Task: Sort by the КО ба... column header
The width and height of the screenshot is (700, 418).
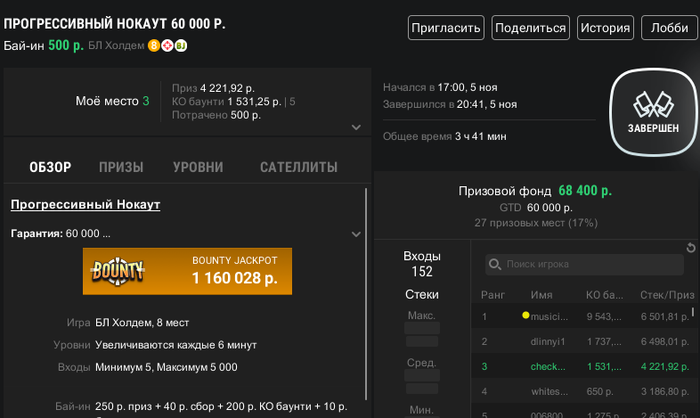Action: pos(604,295)
